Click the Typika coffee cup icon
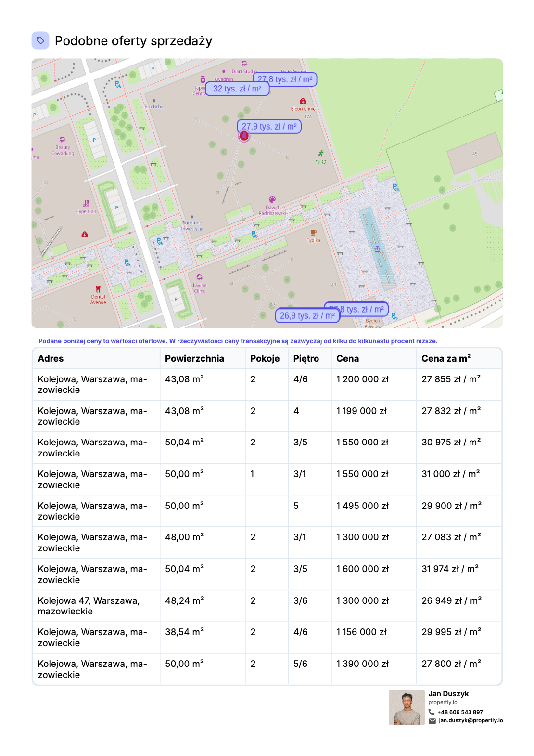The image size is (534, 756). [314, 233]
